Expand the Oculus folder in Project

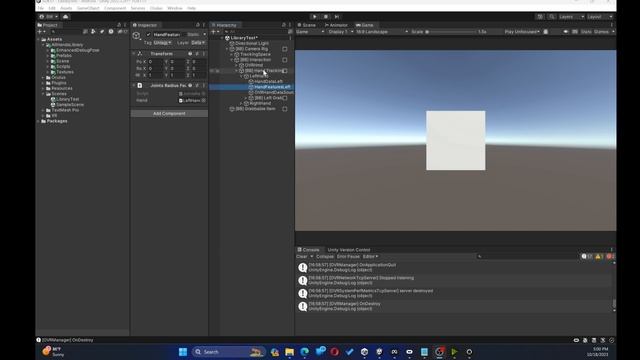click(x=43, y=78)
